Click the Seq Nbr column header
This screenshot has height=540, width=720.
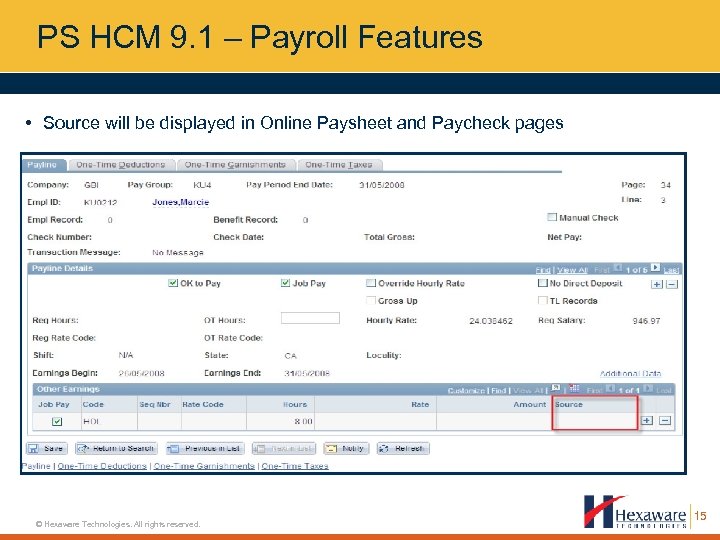pos(155,405)
